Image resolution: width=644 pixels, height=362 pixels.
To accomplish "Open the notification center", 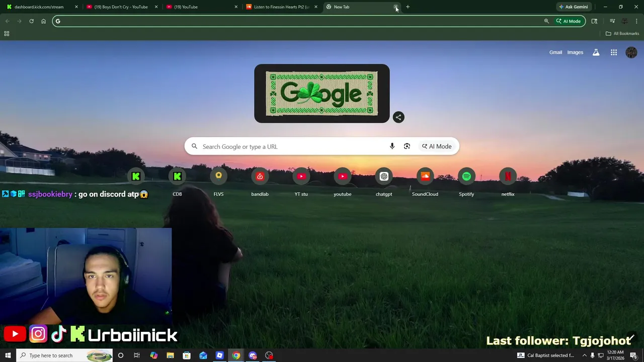I will pyautogui.click(x=633, y=355).
